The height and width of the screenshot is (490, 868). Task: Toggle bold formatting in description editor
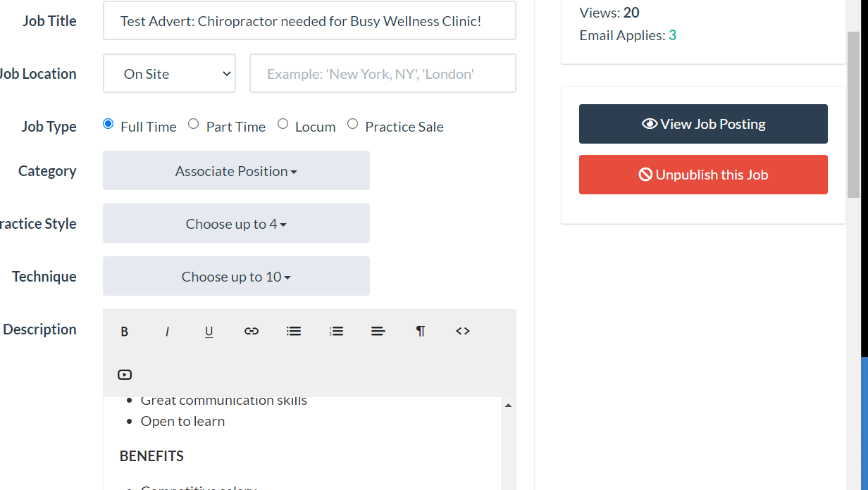(125, 331)
